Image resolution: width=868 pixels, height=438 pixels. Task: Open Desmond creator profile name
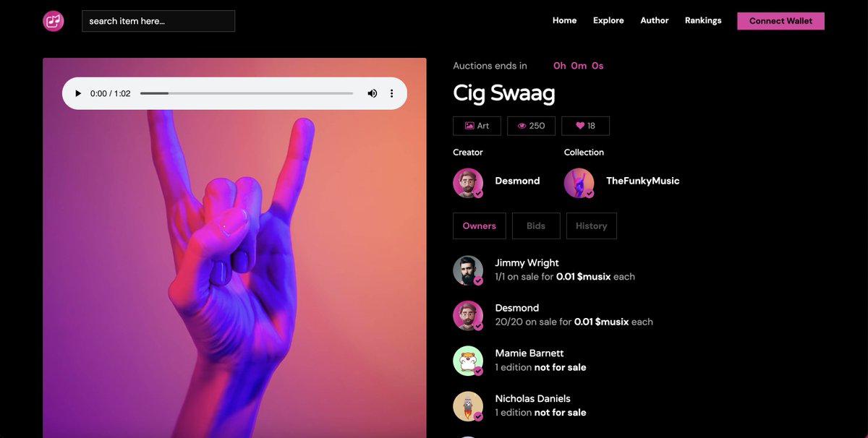[x=517, y=181]
